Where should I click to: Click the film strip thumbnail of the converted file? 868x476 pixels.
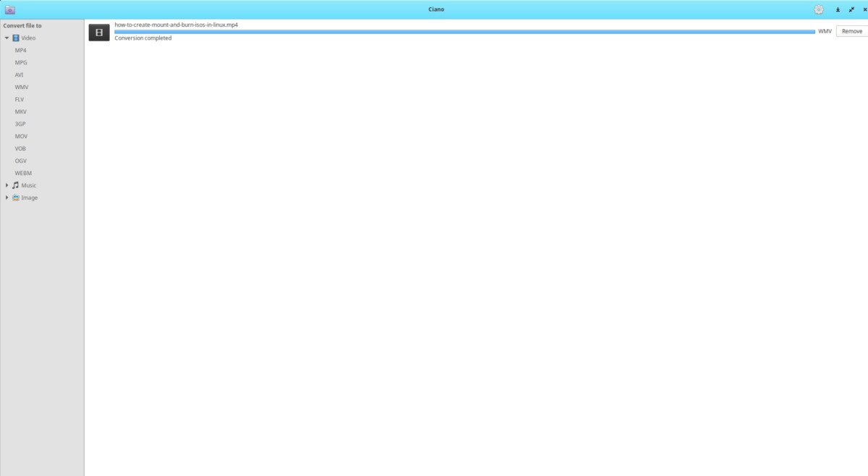tap(99, 33)
